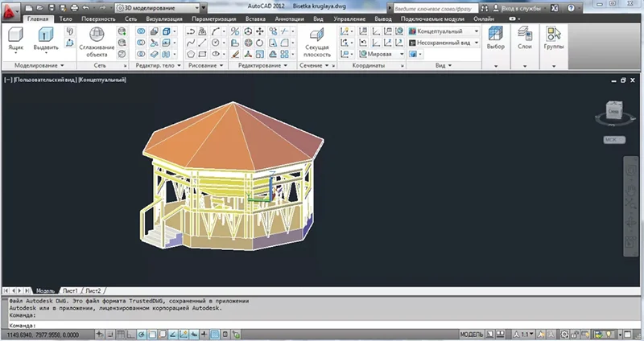Click the Groups (Группы) icon

click(553, 34)
